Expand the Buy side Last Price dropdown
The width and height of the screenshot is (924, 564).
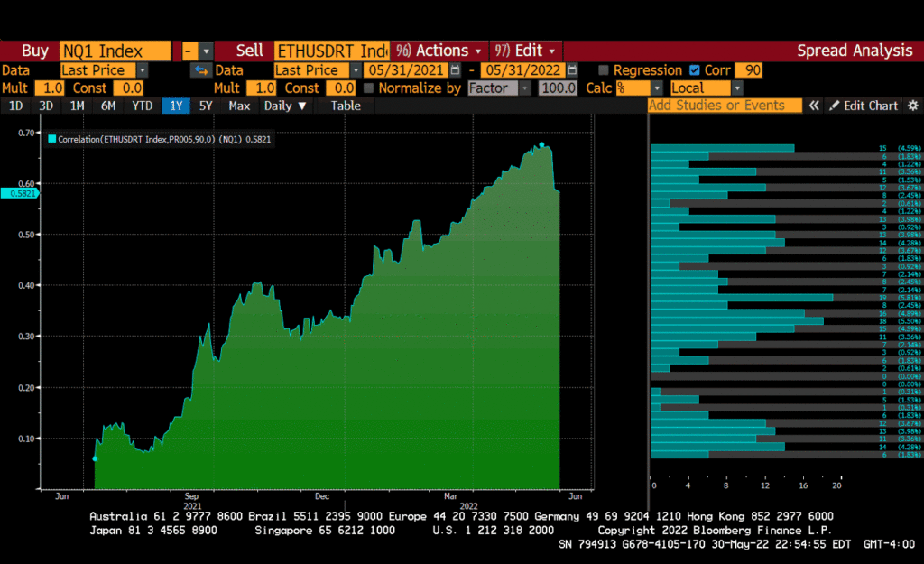click(143, 70)
